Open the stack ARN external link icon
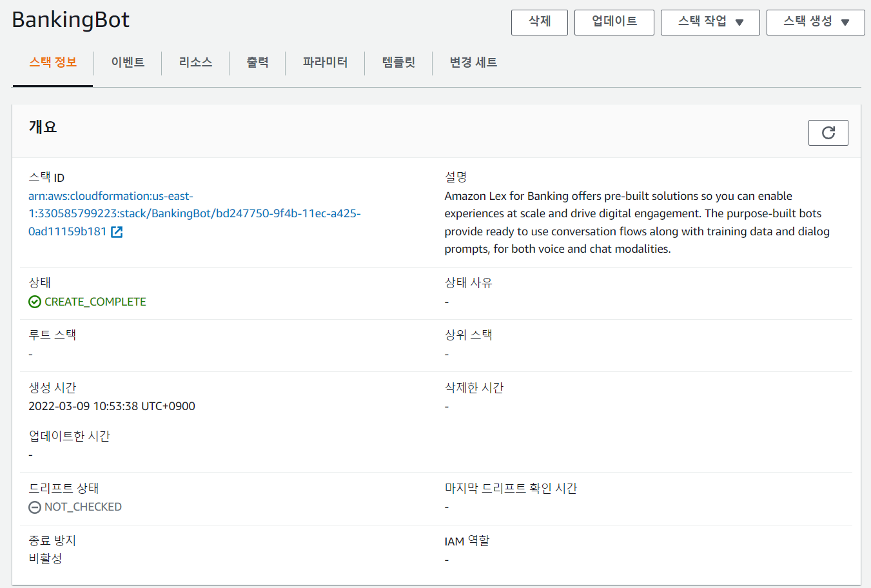The height and width of the screenshot is (588, 871). coord(117,232)
